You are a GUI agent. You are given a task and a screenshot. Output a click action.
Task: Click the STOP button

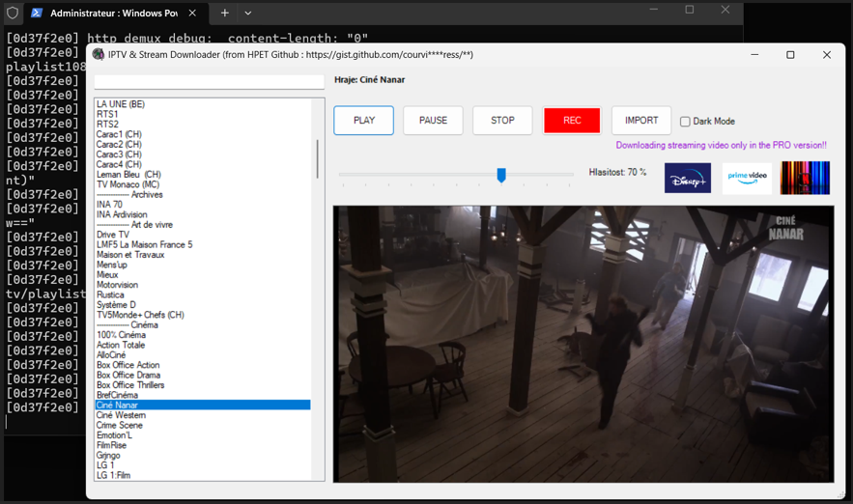[502, 120]
